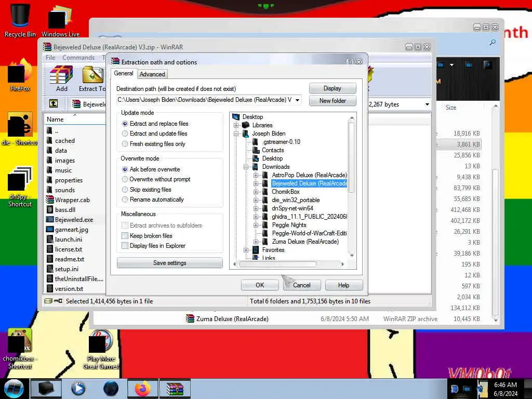Click the Help button in extraction dialog
The image size is (532, 399).
(343, 285)
